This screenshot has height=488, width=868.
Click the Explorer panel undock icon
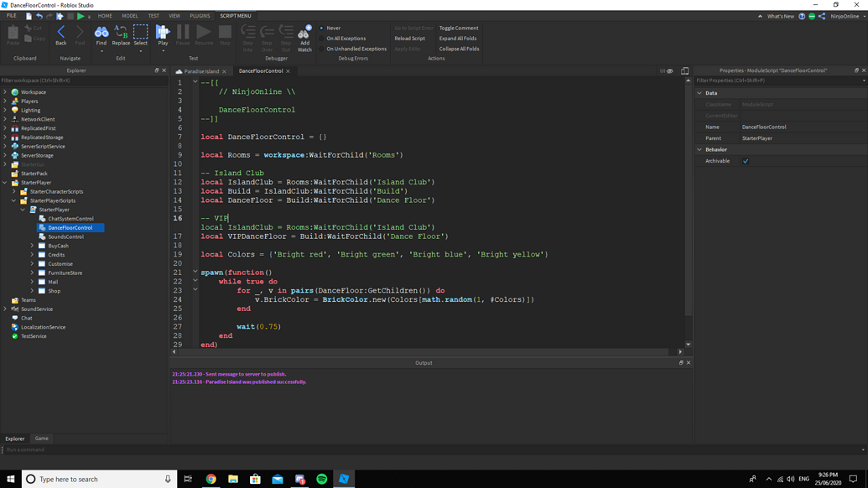click(157, 70)
